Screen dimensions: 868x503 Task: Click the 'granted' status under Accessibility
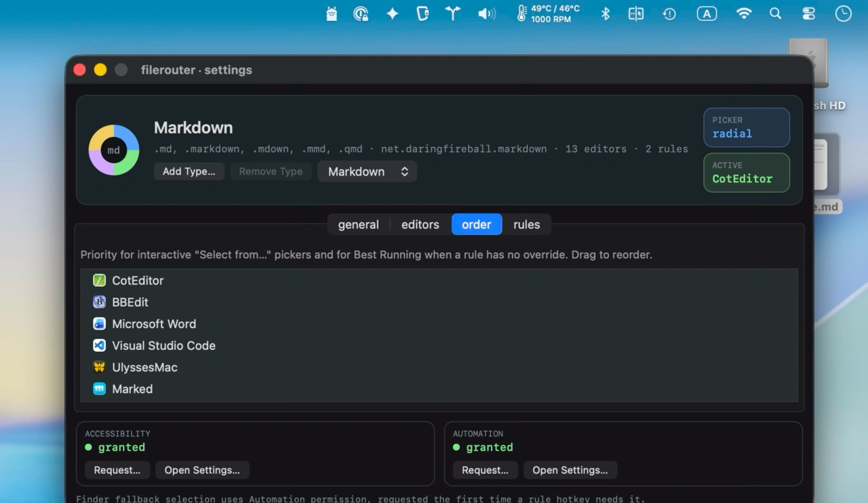pyautogui.click(x=121, y=447)
